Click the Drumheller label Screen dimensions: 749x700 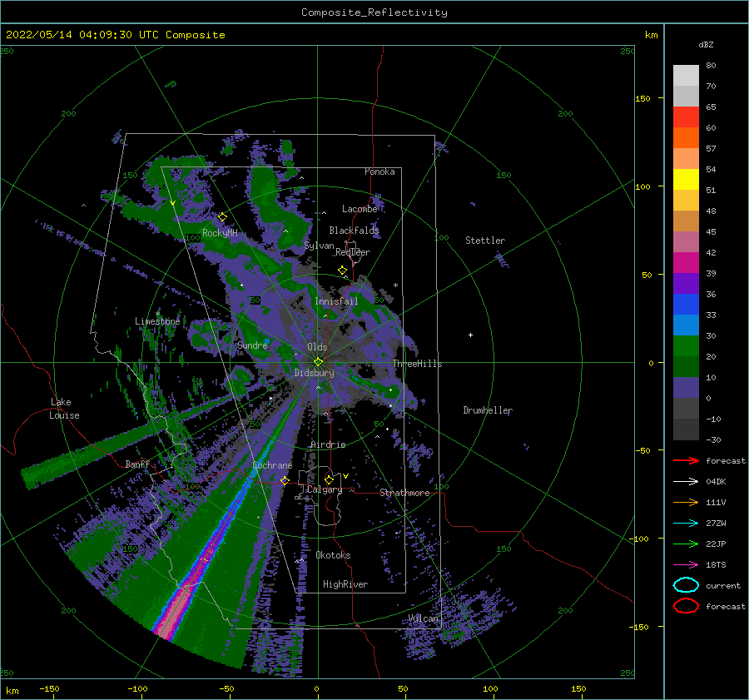point(488,410)
